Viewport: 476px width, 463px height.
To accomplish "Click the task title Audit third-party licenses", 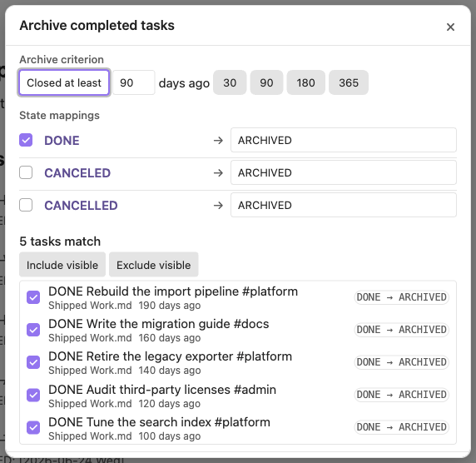I will click(162, 390).
